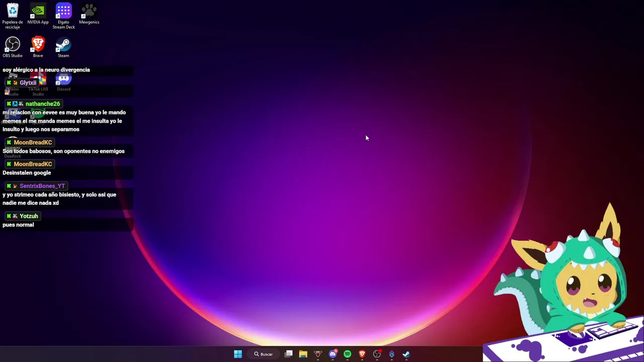Click the taskbar icon between OBS and Steam
The width and height of the screenshot is (644, 362).
pyautogui.click(x=391, y=354)
